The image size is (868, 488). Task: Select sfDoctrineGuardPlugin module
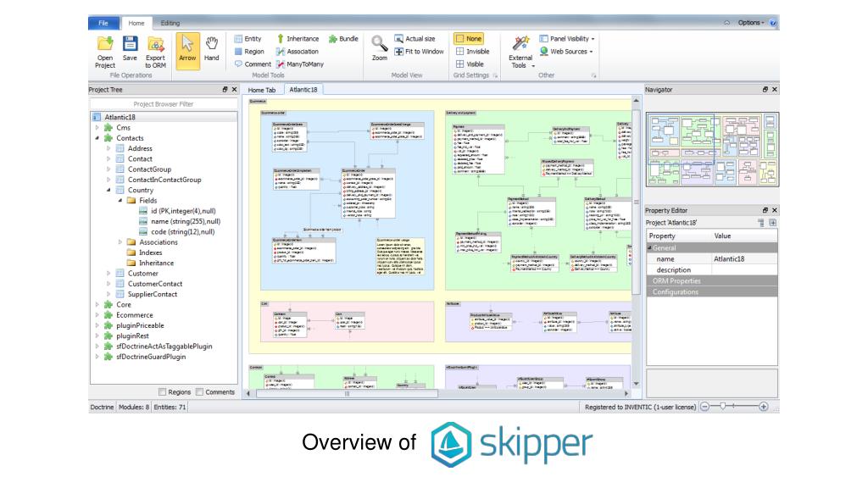pos(151,357)
